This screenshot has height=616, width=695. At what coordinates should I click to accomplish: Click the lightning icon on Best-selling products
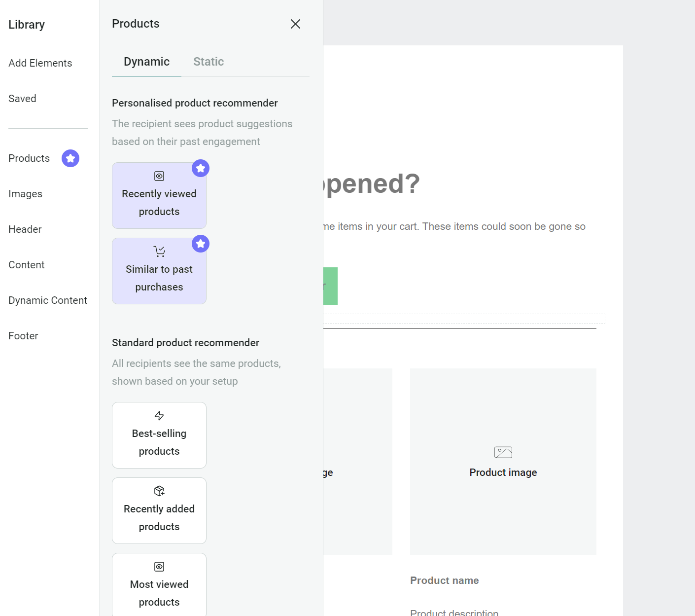click(159, 416)
